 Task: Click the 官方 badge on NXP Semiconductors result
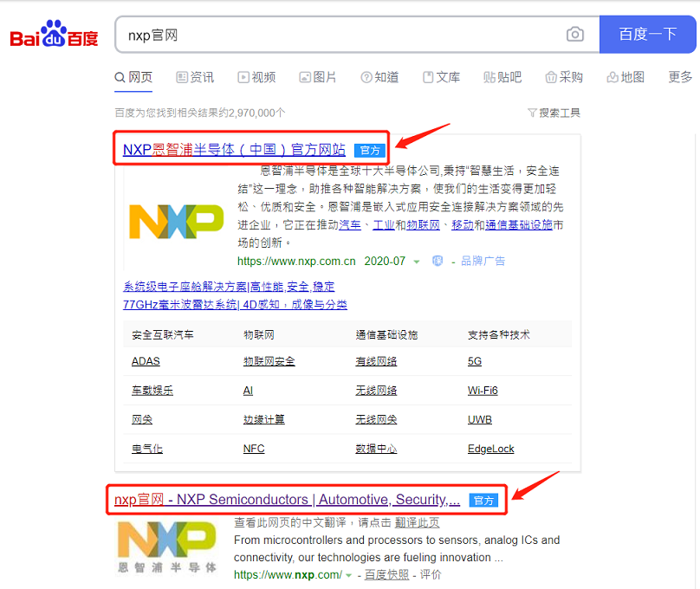[x=483, y=501]
